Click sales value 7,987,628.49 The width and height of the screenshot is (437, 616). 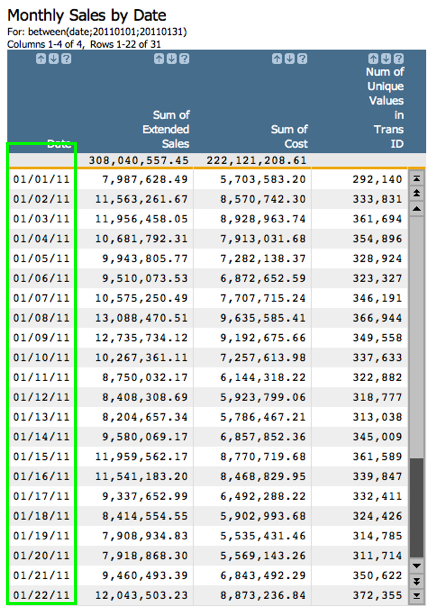pyautogui.click(x=145, y=180)
